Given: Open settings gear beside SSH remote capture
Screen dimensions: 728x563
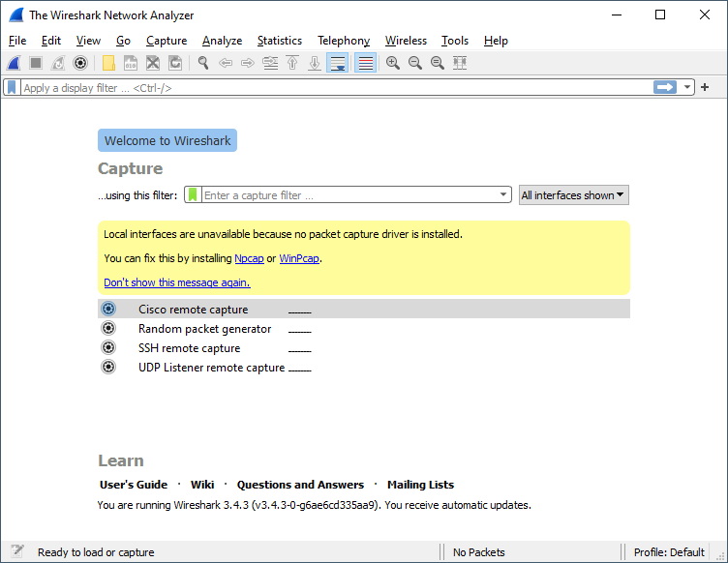Looking at the screenshot, I should [x=108, y=347].
